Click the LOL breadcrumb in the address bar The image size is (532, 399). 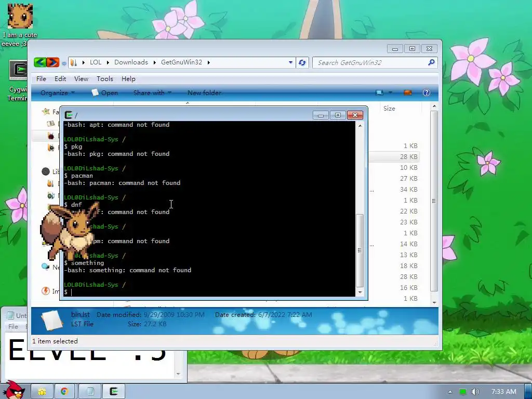[x=96, y=62]
